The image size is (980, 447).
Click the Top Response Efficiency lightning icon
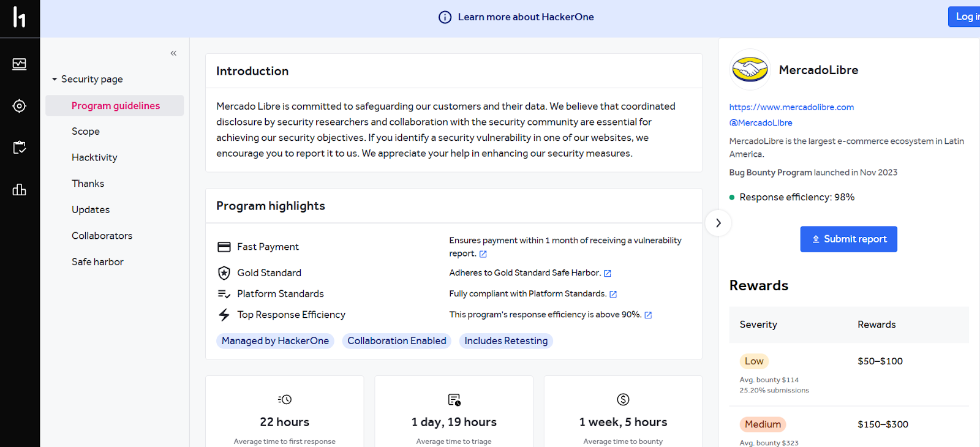224,315
